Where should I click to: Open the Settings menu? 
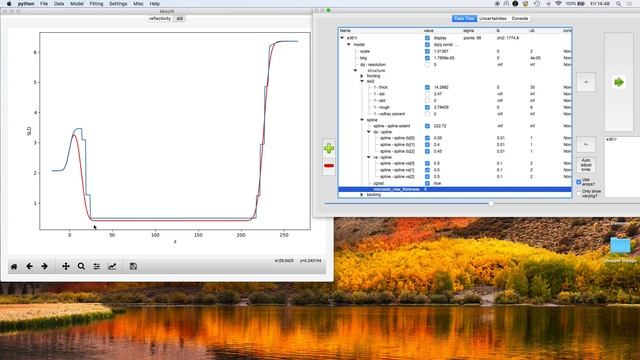[118, 4]
